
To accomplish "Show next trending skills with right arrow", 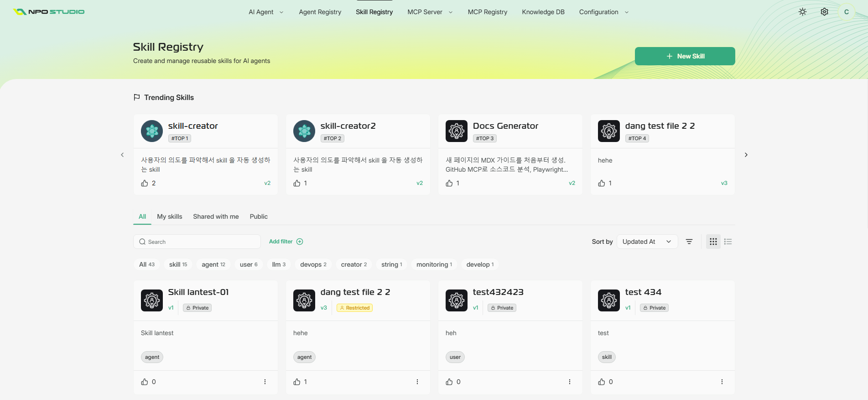I will pos(746,155).
